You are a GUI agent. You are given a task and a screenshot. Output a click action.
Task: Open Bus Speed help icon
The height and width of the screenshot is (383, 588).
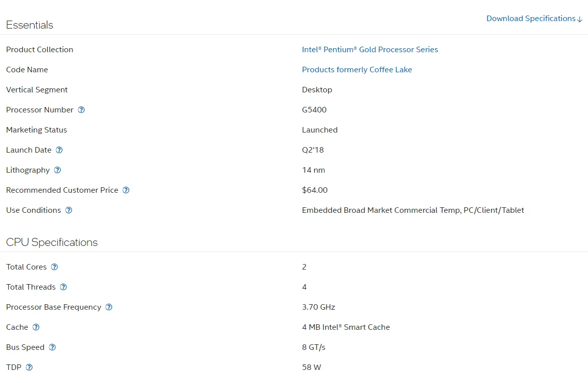click(x=52, y=347)
